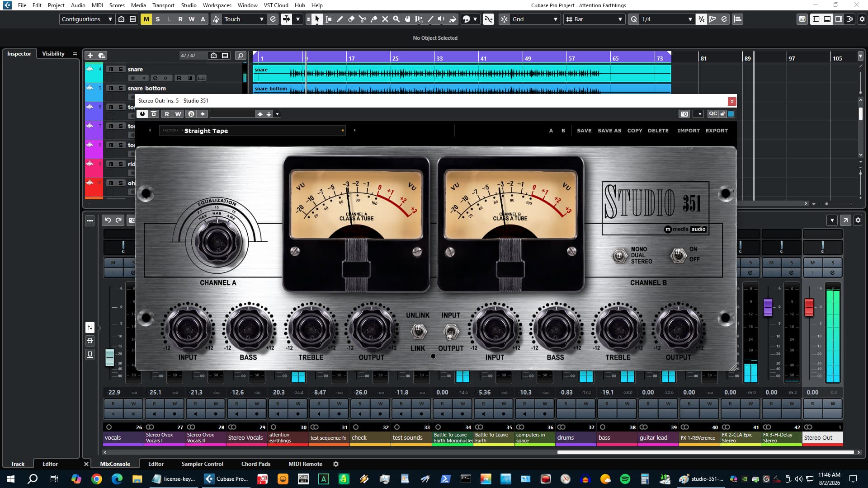868x488 pixels.
Task: Solo the snare_bottom track
Action: coord(120,88)
